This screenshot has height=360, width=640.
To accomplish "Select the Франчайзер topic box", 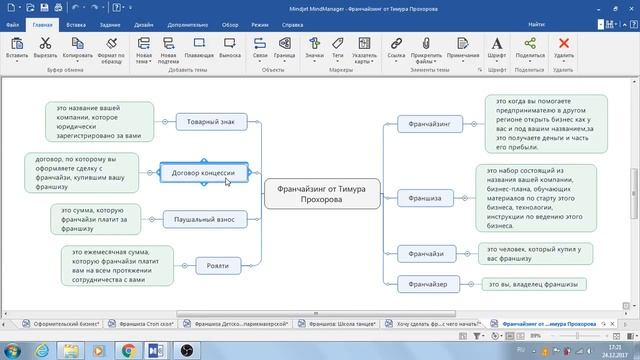I will point(428,284).
